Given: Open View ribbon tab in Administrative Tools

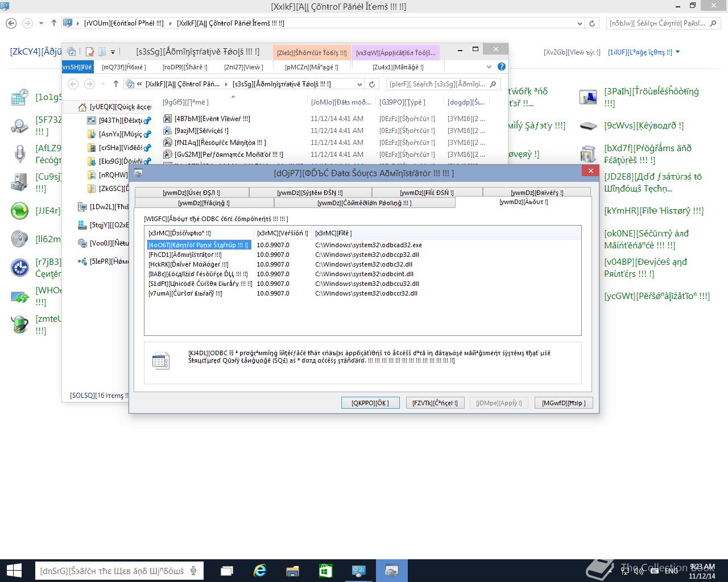Looking at the screenshot, I should (x=243, y=67).
